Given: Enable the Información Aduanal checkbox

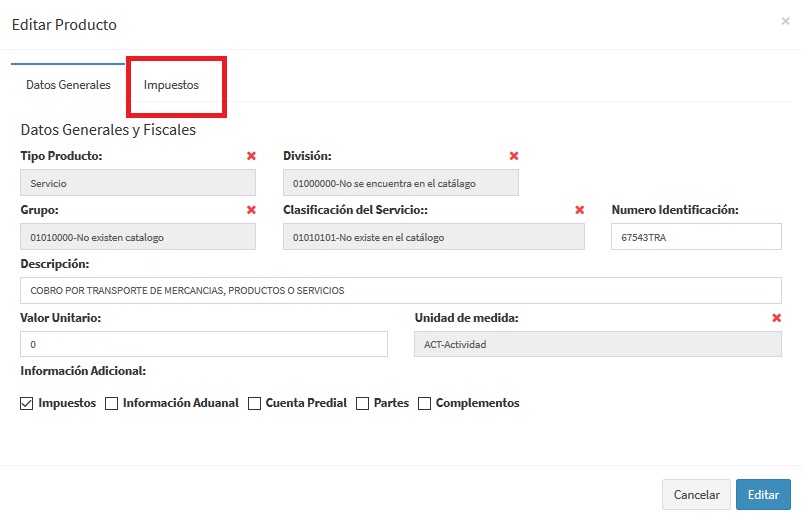Looking at the screenshot, I should 112,403.
